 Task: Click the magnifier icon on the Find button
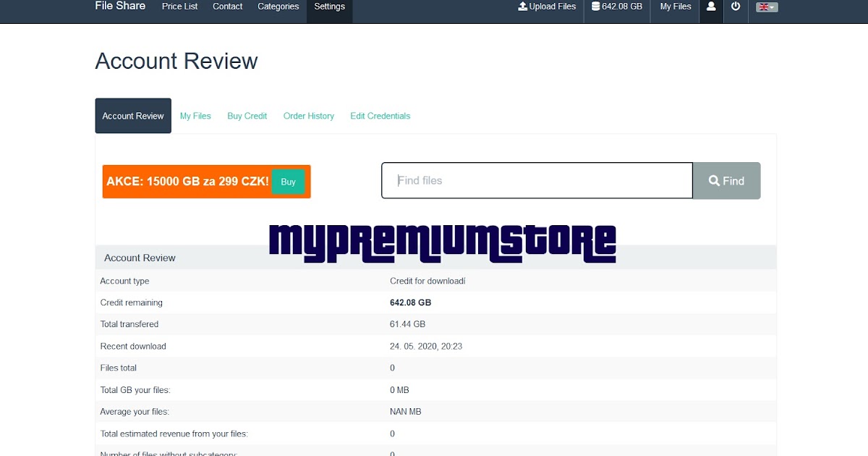pyautogui.click(x=713, y=181)
